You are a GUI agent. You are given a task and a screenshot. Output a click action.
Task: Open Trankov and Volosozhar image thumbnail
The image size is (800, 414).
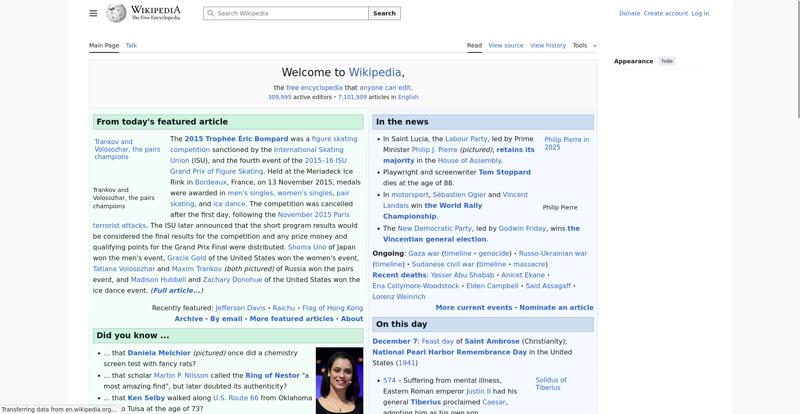coord(127,149)
